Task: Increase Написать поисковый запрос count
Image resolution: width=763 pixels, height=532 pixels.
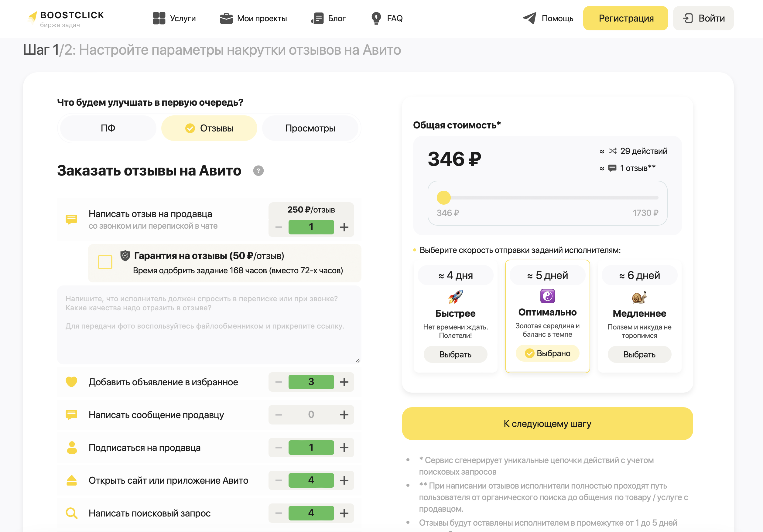Action: [x=344, y=513]
